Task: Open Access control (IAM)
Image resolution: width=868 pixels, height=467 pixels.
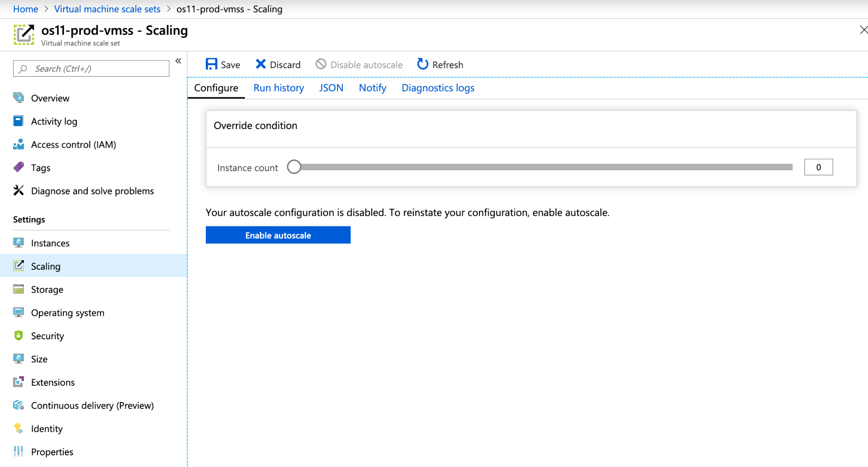Action: coord(73,144)
